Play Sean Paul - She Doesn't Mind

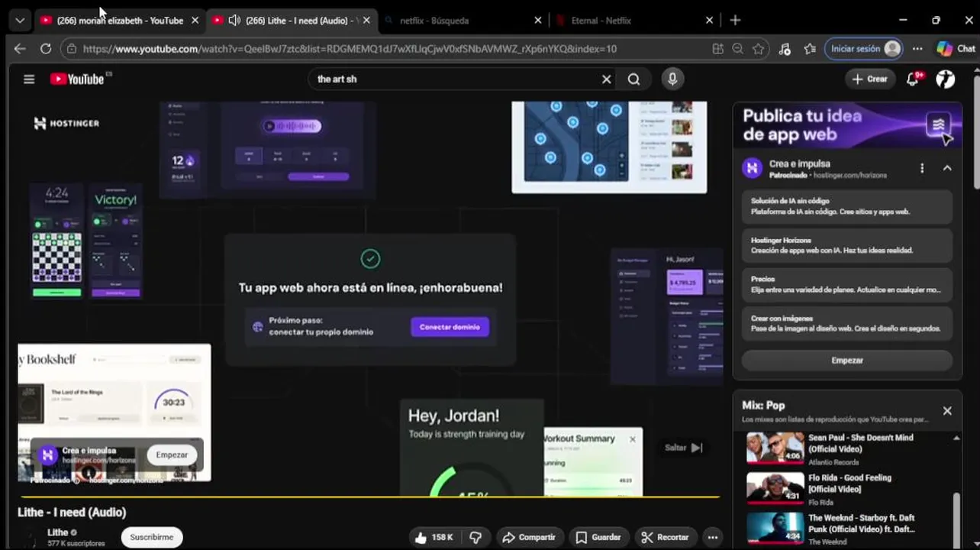[x=847, y=449]
